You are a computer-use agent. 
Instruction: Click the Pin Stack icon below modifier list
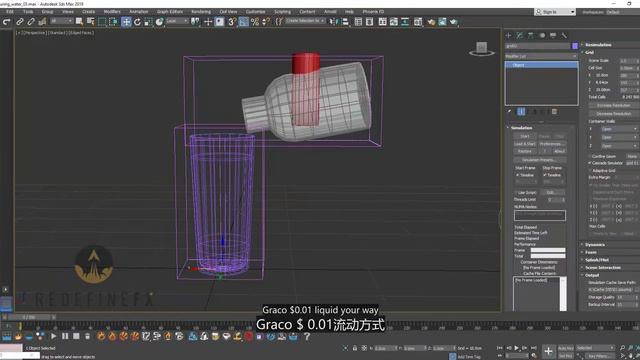pos(509,111)
